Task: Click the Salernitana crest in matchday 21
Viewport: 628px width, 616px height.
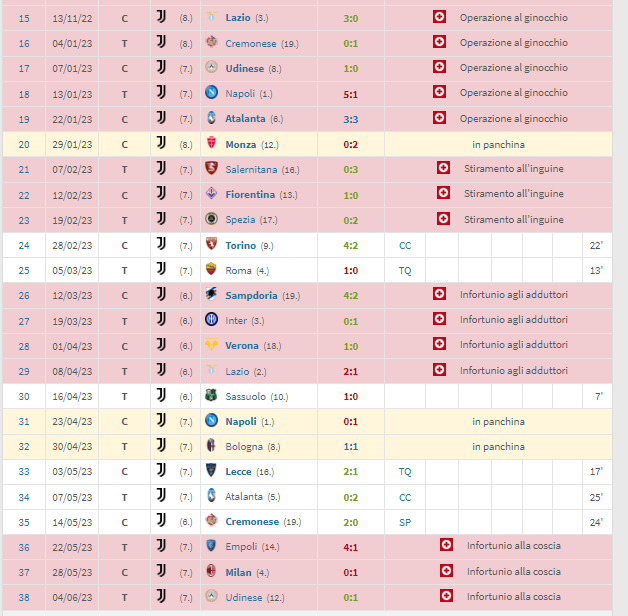Action: pyautogui.click(x=211, y=168)
